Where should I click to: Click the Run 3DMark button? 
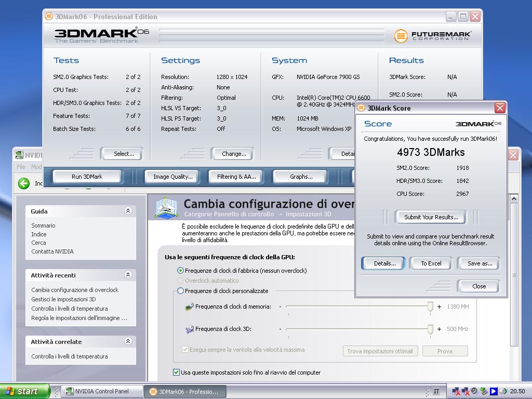(x=87, y=177)
